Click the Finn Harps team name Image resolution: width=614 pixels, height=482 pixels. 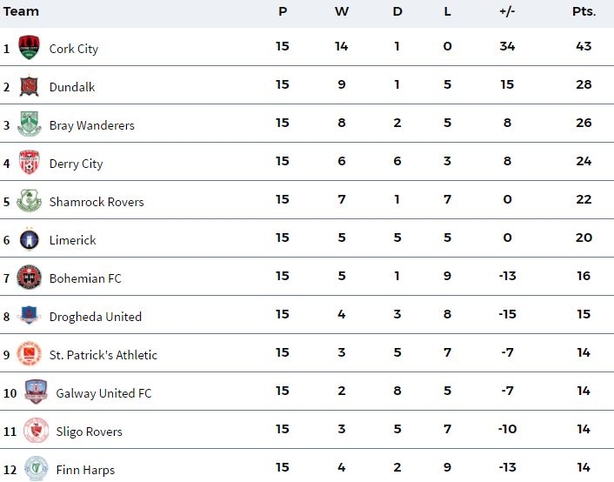pos(85,469)
